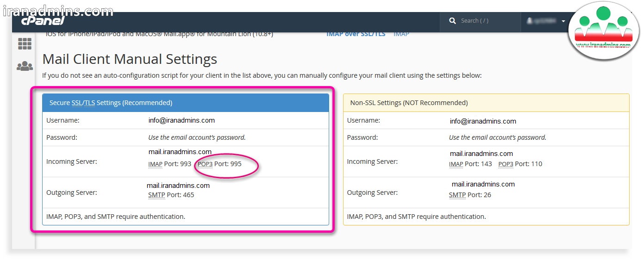Click password hint text in Non-SSL settings
This screenshot has height=261, width=644.
point(498,137)
